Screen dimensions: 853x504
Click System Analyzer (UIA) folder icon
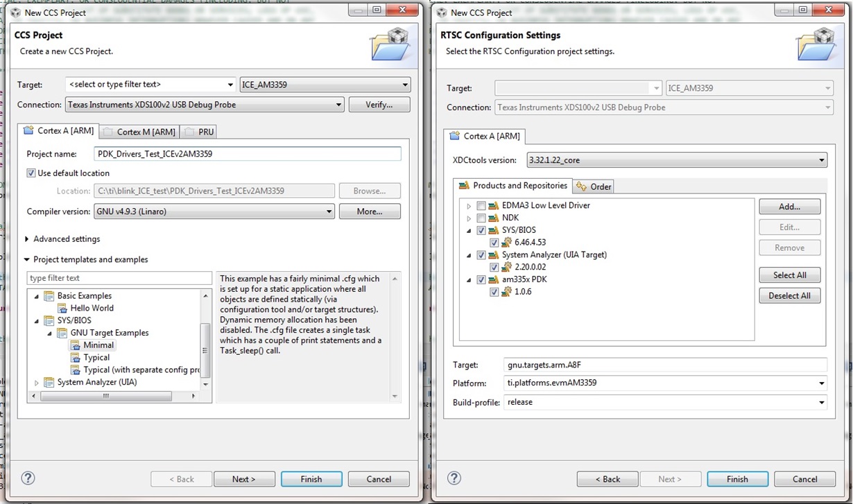(49, 383)
